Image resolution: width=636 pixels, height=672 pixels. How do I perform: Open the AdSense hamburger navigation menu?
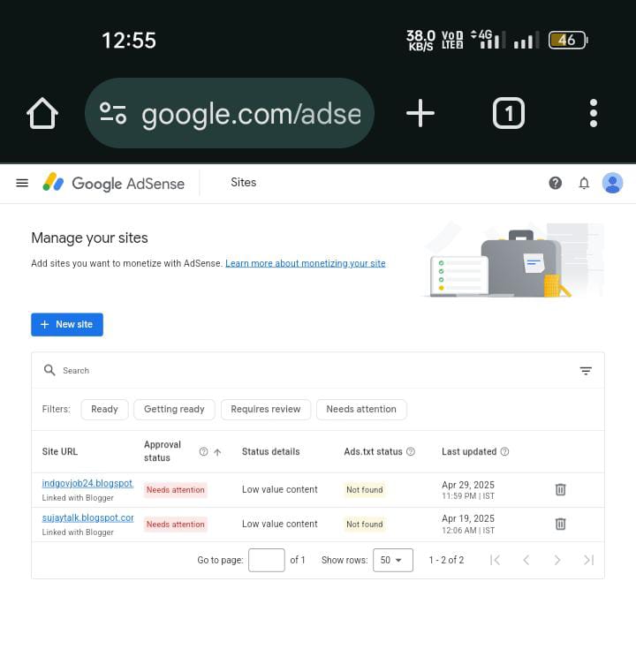click(22, 183)
